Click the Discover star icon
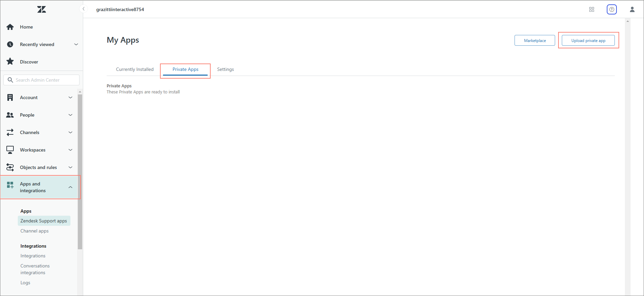This screenshot has height=296, width=644. click(10, 61)
